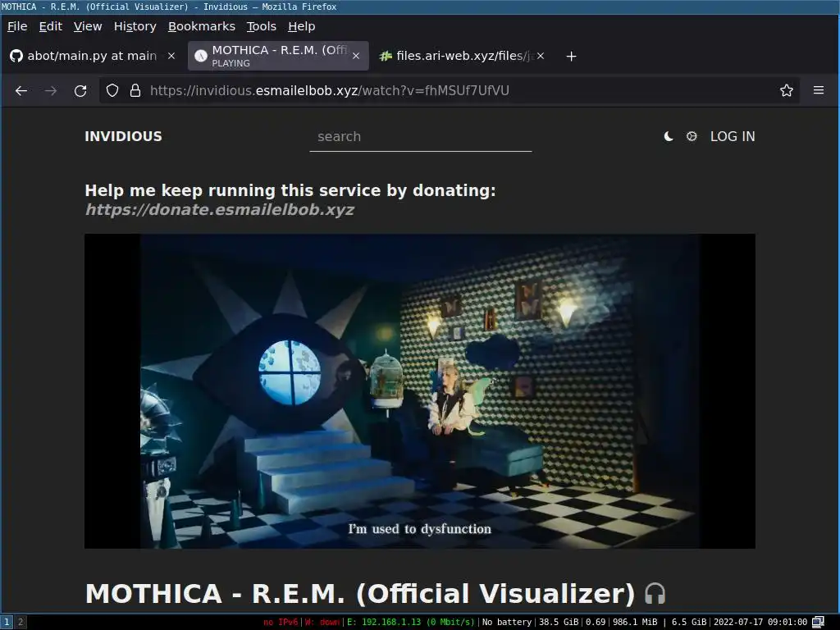This screenshot has width=840, height=630.
Task: Open the tracking protection shield icon
Action: coord(112,90)
